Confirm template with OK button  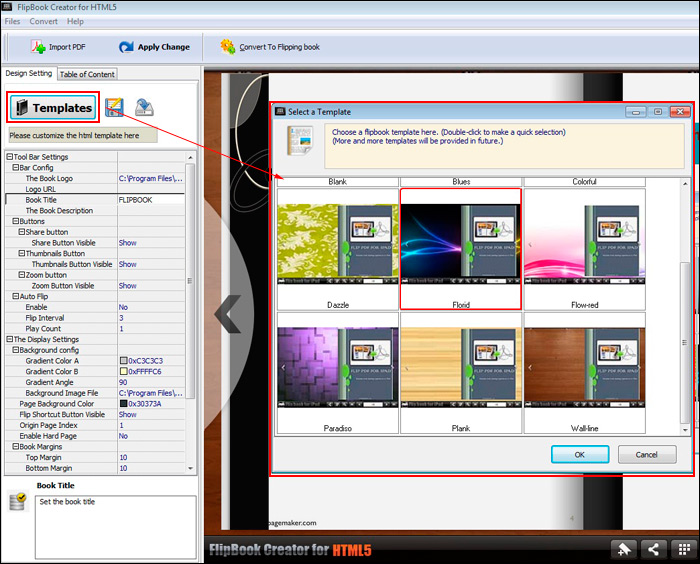[580, 455]
